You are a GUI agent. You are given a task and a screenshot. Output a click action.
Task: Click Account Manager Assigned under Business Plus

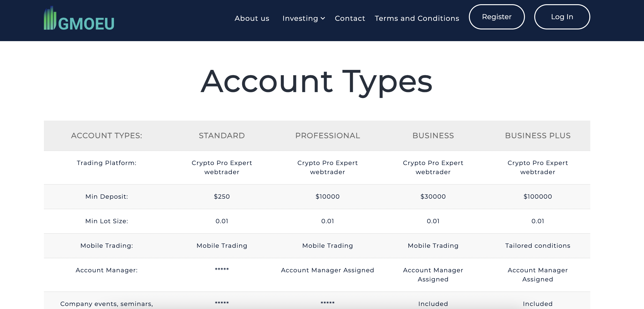[538, 274]
